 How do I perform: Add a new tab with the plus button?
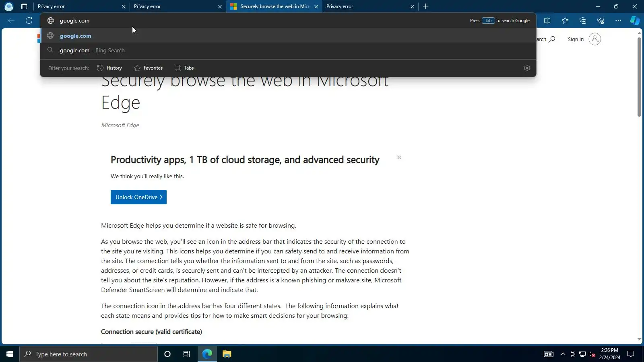(x=425, y=6)
